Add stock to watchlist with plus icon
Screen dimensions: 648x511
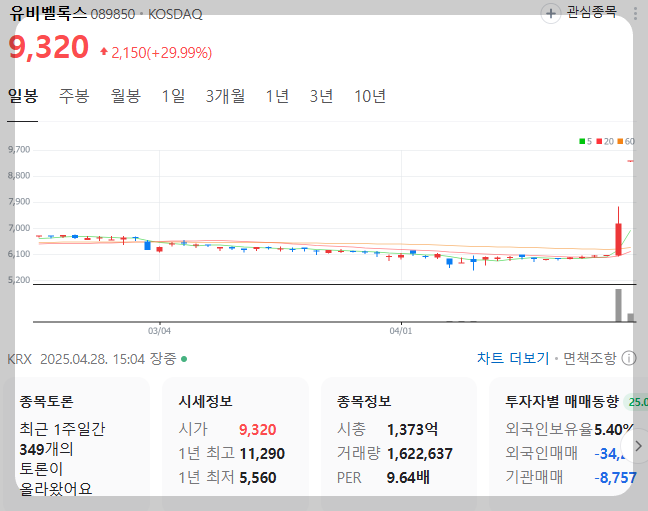550,14
